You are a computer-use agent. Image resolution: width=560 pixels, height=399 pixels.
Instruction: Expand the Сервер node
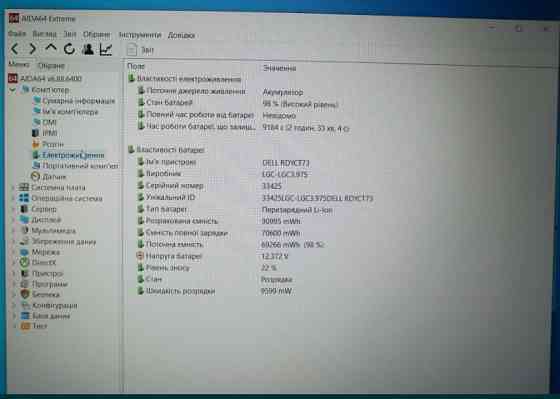[13, 209]
